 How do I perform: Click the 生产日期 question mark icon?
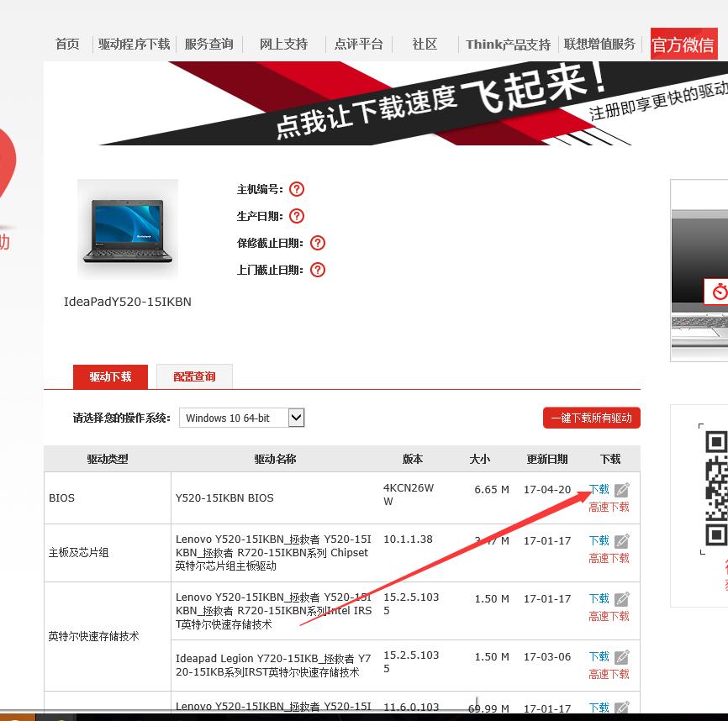pyautogui.click(x=297, y=215)
